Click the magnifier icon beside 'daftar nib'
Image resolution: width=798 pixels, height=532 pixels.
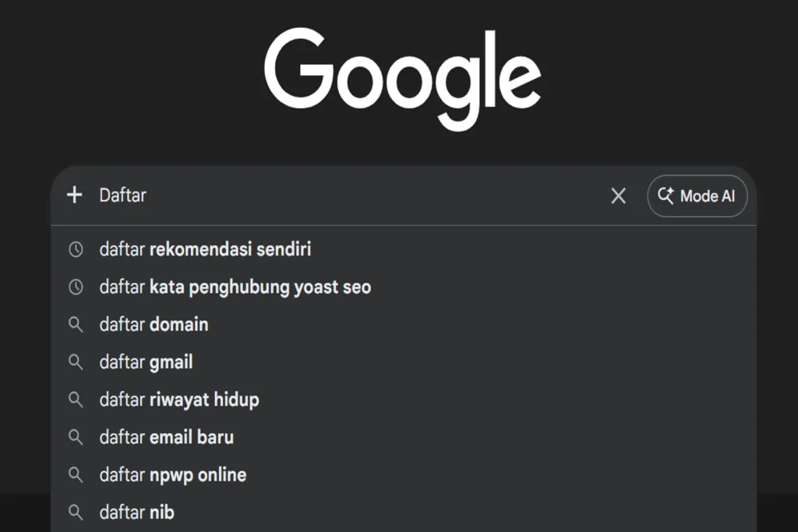(x=76, y=513)
